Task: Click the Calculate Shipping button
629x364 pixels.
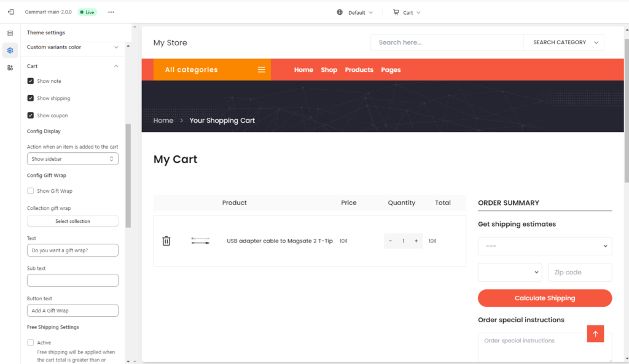Action: point(545,298)
